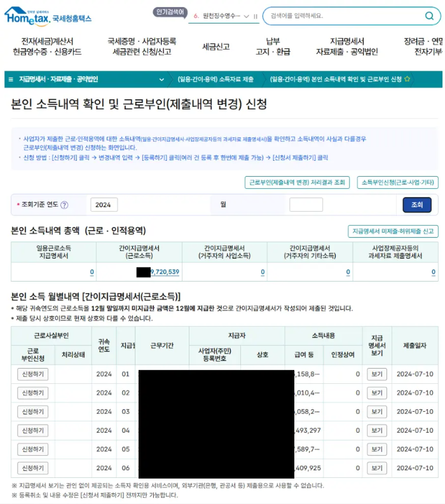This screenshot has width=445, height=504.
Task: Open the 납부 고지·환급 menu
Action: point(273,46)
